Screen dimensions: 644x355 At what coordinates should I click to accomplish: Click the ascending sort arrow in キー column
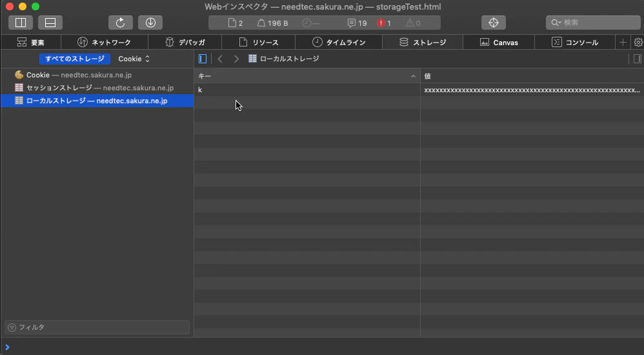413,76
